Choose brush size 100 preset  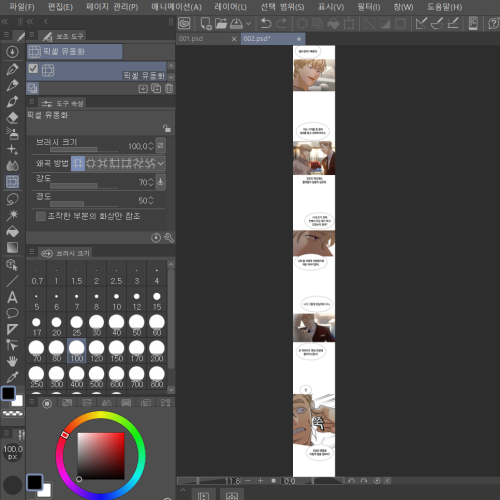coord(77,351)
